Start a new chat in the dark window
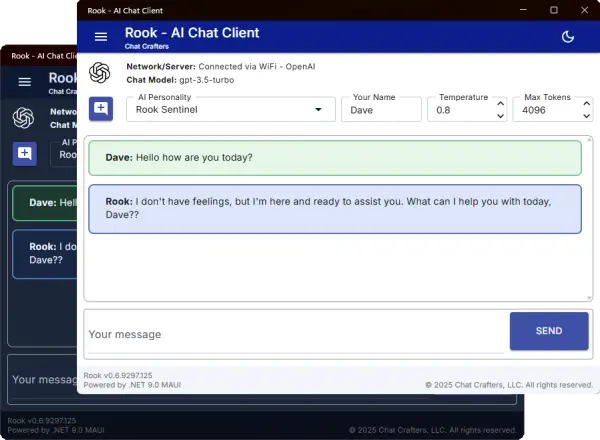The width and height of the screenshot is (600, 440). (x=24, y=154)
